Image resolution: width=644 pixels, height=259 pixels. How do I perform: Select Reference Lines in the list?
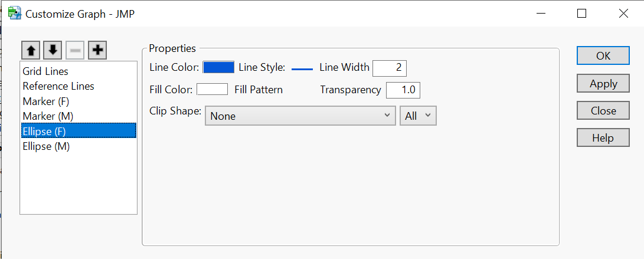58,86
